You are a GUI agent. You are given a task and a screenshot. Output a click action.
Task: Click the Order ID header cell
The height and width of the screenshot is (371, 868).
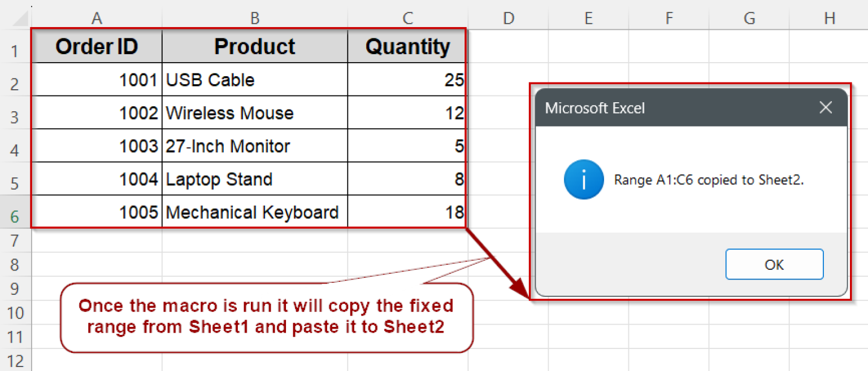click(x=97, y=47)
